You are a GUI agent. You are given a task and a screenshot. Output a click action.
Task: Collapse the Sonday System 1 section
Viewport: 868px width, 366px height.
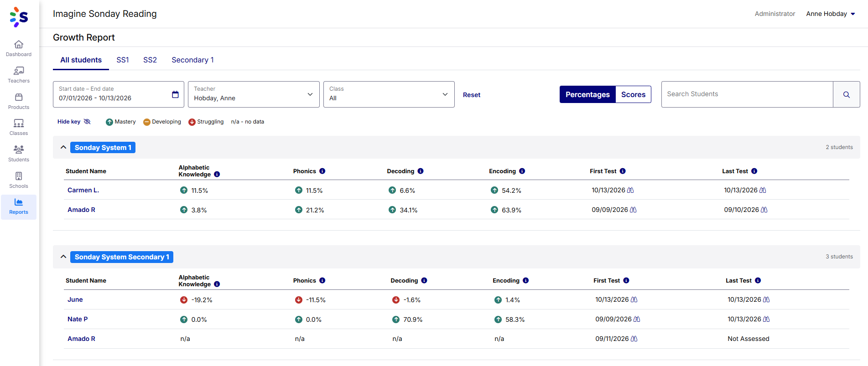63,147
